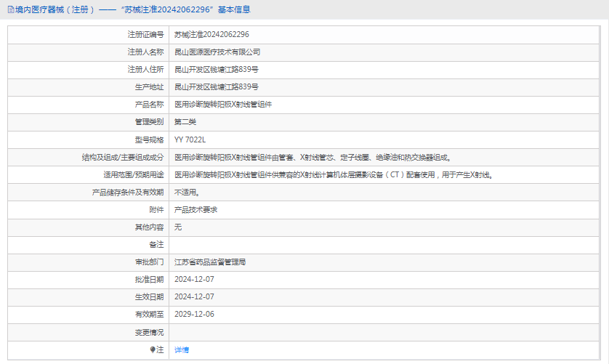This screenshot has height=364, width=609.
Task: Select approval department 江苏省药品监督管理局
Action: pyautogui.click(x=210, y=262)
